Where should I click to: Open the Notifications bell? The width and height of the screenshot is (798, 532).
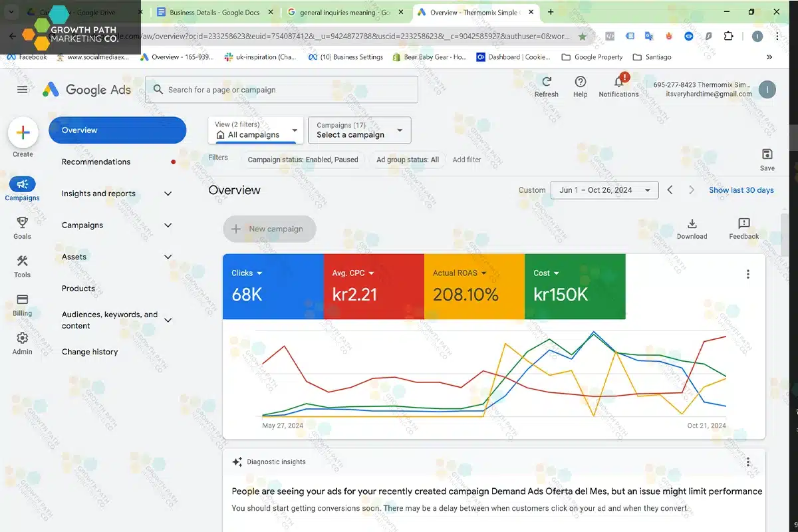[x=618, y=82]
